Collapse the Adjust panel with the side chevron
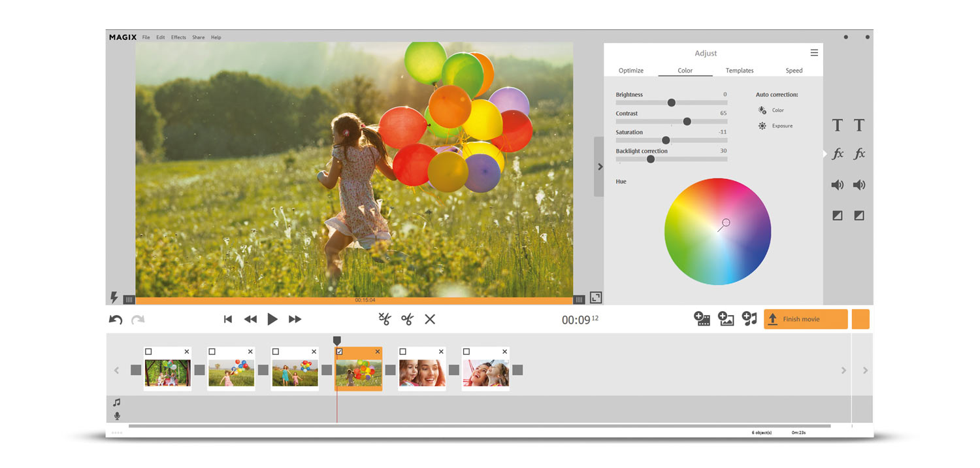 point(600,167)
